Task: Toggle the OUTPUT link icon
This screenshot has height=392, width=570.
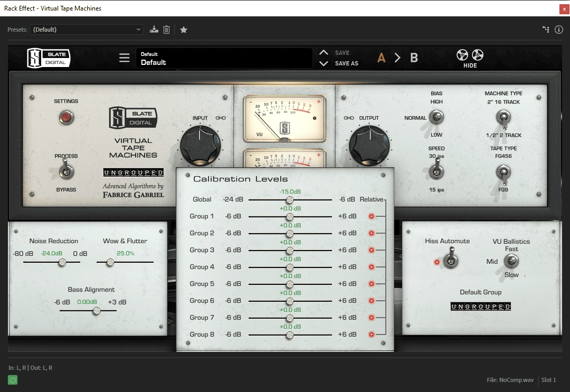Action: [349, 118]
